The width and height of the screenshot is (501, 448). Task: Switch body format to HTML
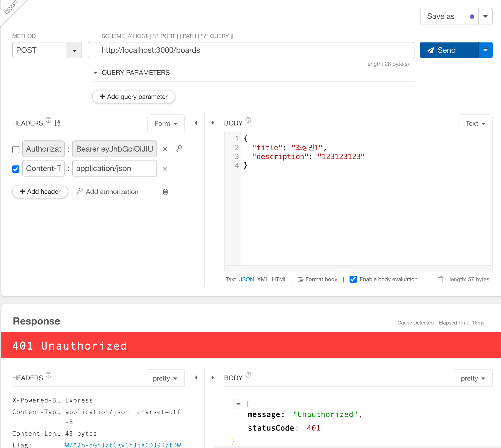click(x=279, y=279)
